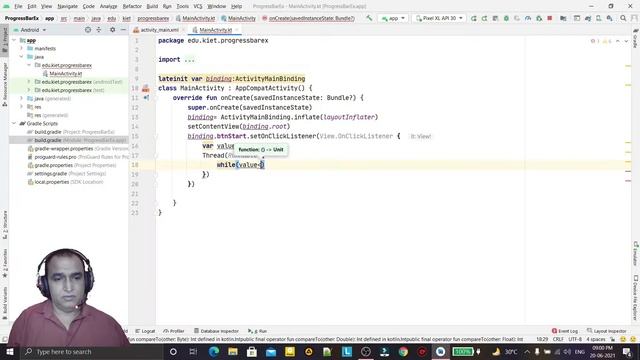
Task: Click the Make Project hammer icon
Action: [369, 18]
